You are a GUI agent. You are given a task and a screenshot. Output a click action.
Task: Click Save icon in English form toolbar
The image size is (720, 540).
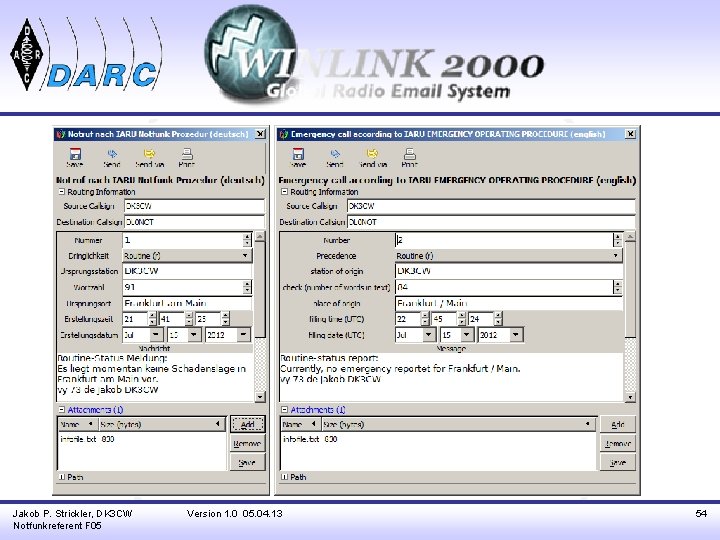[298, 158]
